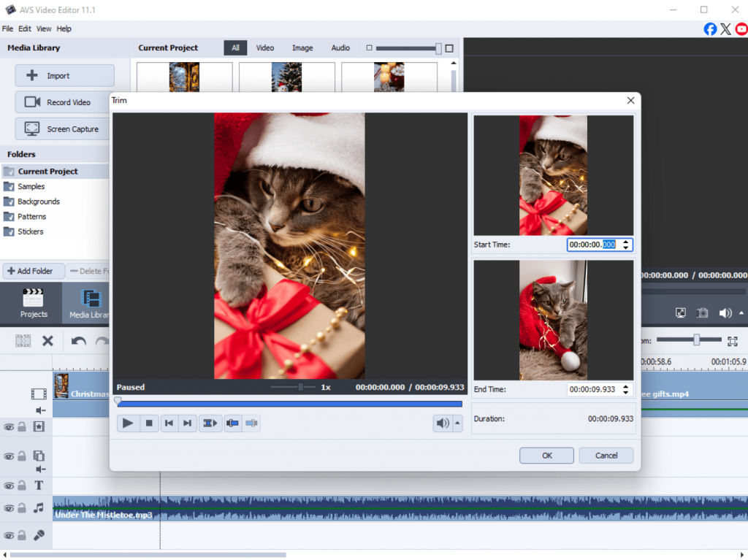The image size is (748, 560).
Task: Toggle visibility eye of the text track
Action: click(9, 486)
